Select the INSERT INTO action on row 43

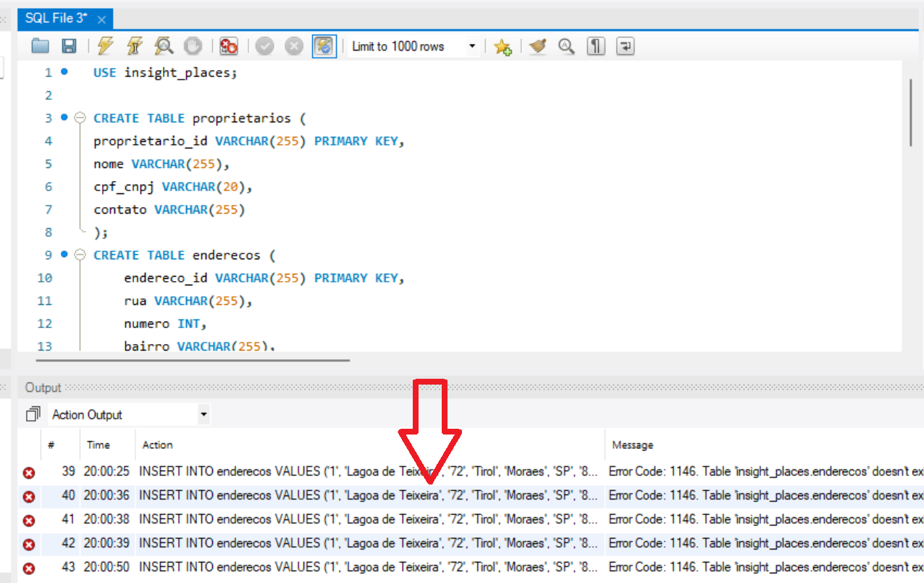click(x=369, y=567)
